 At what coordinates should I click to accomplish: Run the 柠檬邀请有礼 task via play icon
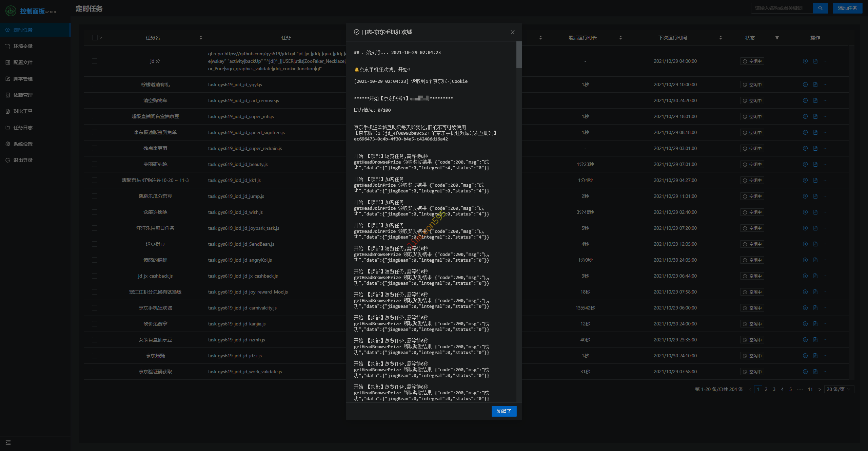[x=805, y=84]
